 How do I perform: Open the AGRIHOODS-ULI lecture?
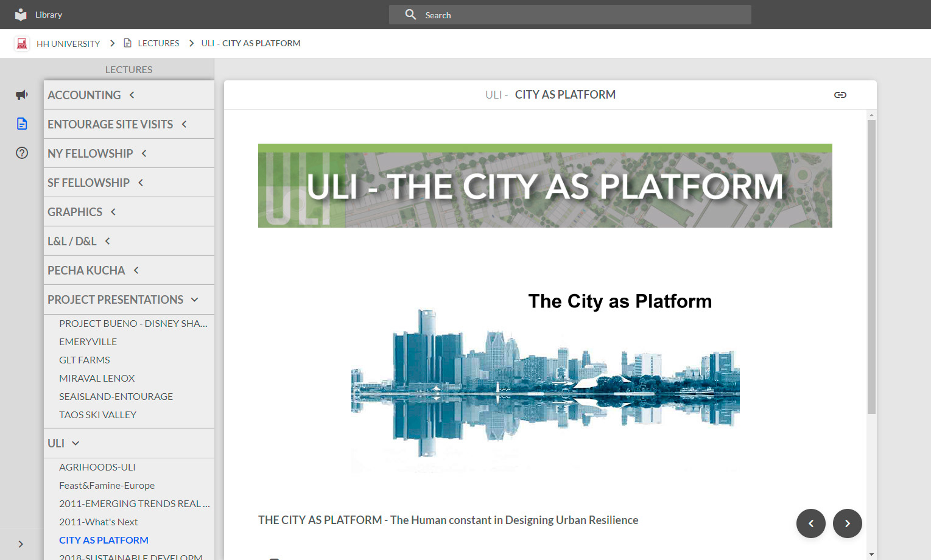tap(97, 467)
